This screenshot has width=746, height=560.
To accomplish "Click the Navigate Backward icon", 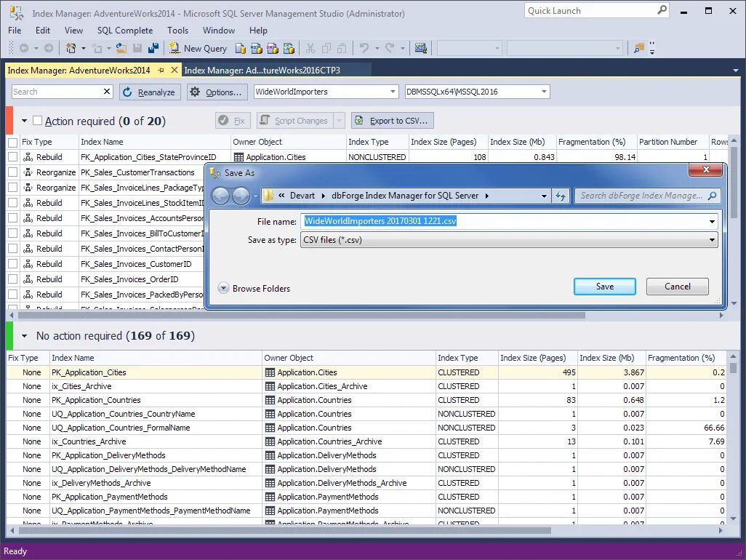I will pyautogui.click(x=24, y=48).
